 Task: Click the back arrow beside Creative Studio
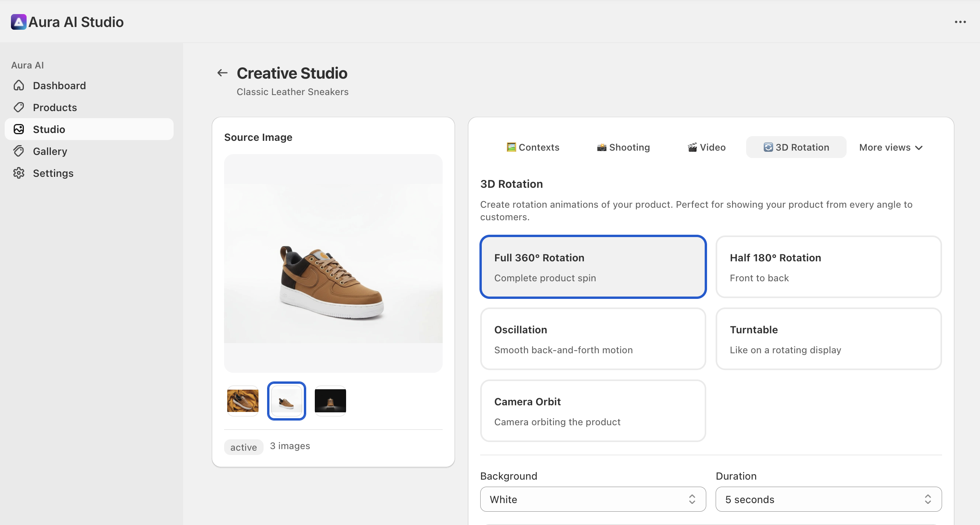pyautogui.click(x=222, y=73)
